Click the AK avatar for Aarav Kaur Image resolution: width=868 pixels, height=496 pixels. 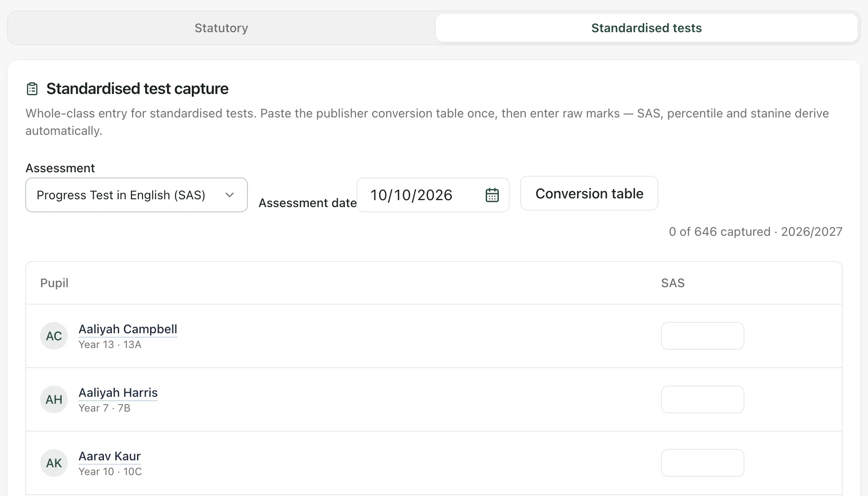(54, 463)
